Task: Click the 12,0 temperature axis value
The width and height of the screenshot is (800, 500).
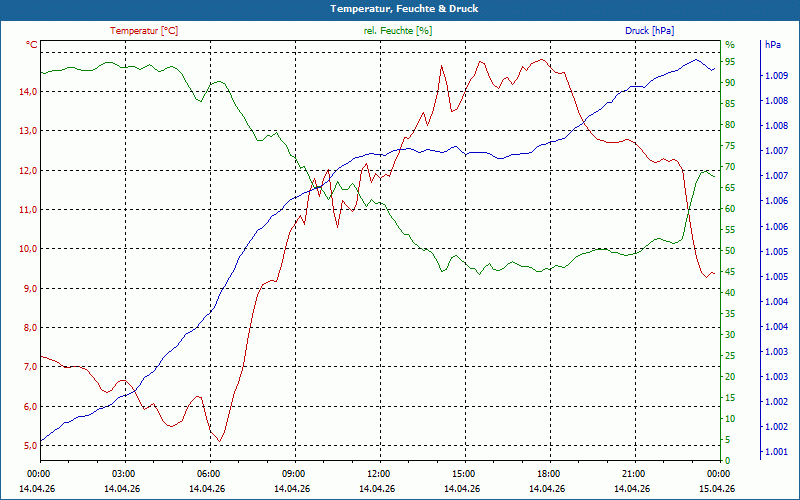Action: (29, 170)
